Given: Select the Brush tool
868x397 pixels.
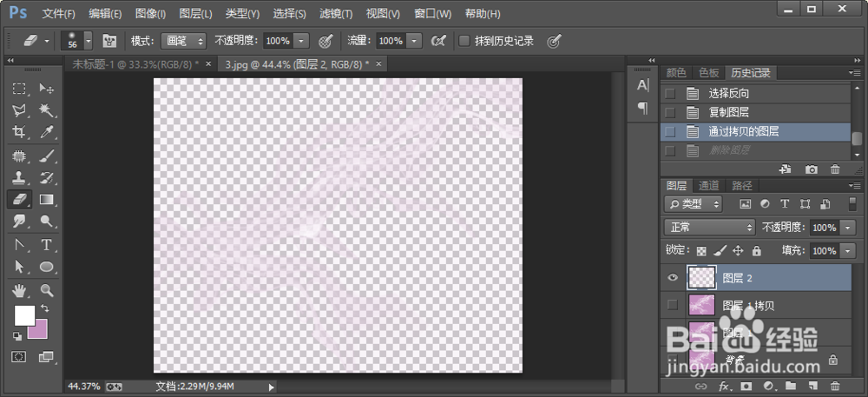Looking at the screenshot, I should click(x=47, y=156).
